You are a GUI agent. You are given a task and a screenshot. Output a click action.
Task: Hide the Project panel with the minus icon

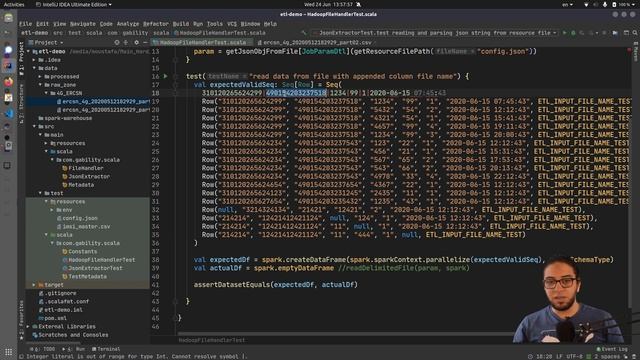145,42
